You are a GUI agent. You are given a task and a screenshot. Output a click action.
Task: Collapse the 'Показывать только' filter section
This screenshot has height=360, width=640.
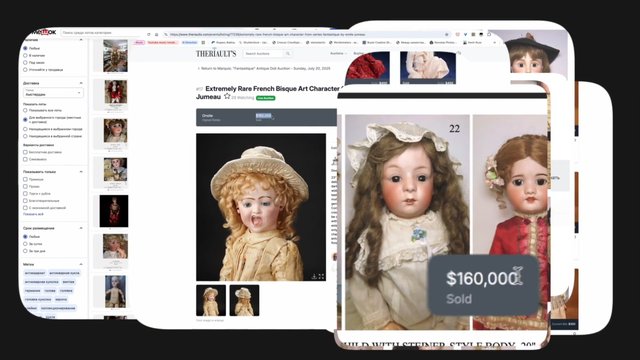[81, 172]
